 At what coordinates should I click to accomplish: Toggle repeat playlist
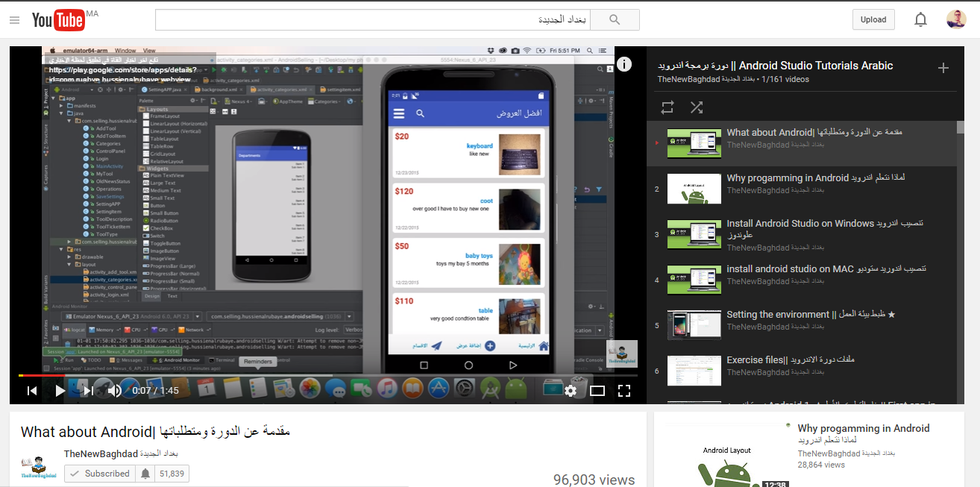coord(668,107)
